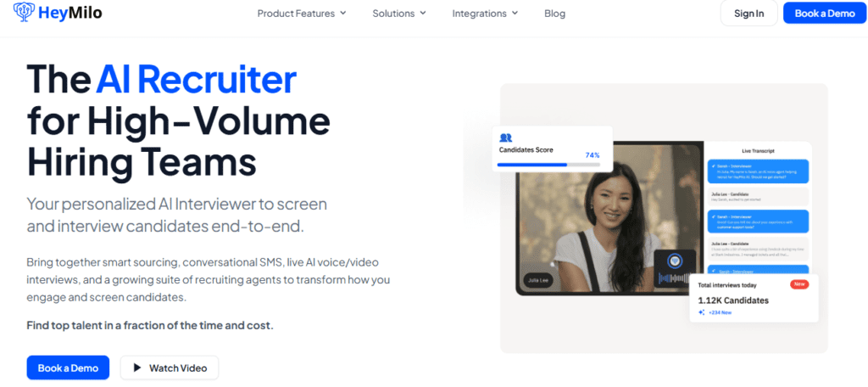Click the Candidates Score people icon

pyautogui.click(x=505, y=137)
